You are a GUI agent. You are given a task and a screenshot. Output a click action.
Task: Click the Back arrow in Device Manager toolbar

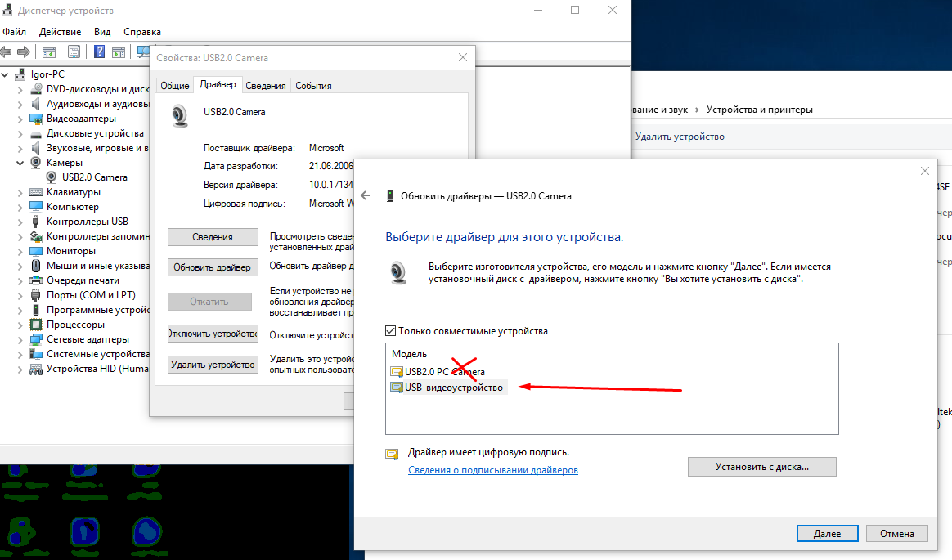pos(6,52)
